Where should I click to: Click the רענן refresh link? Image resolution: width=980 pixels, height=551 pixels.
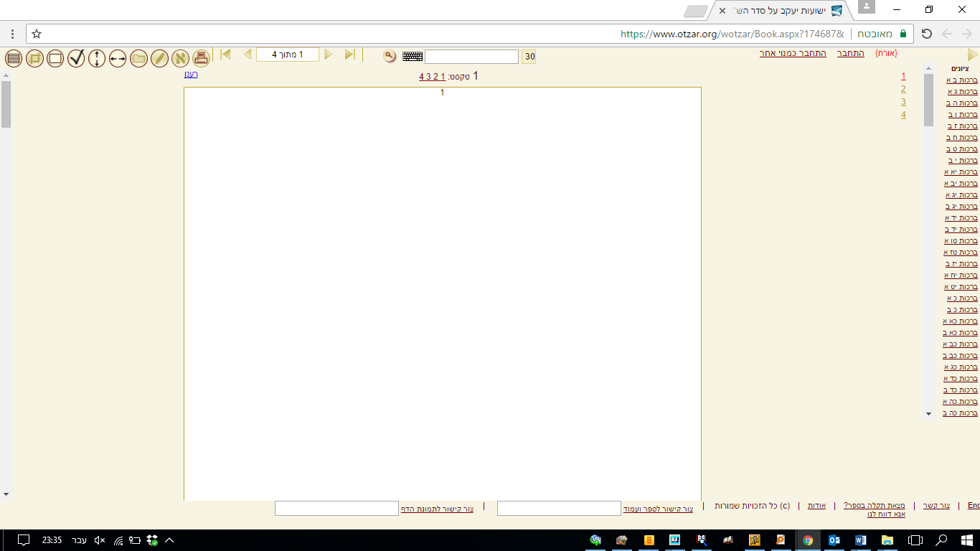(191, 74)
